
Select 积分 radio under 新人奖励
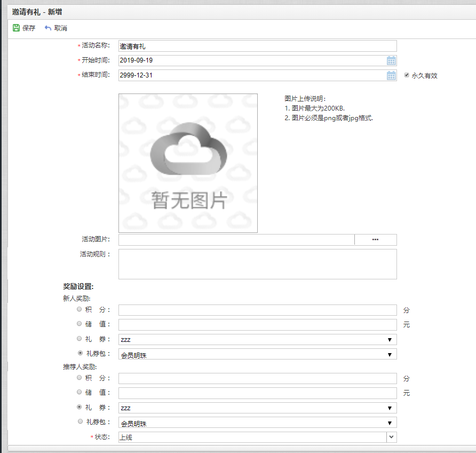[x=80, y=309]
